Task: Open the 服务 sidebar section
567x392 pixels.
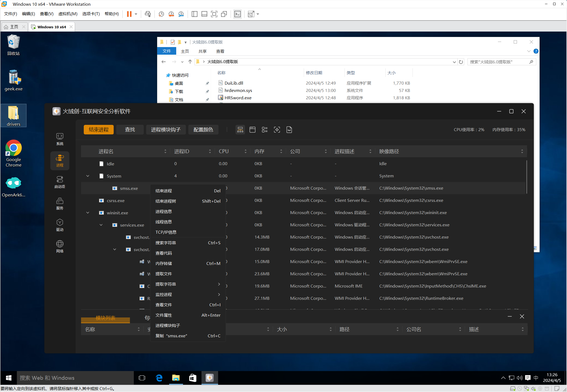Action: pos(60,204)
